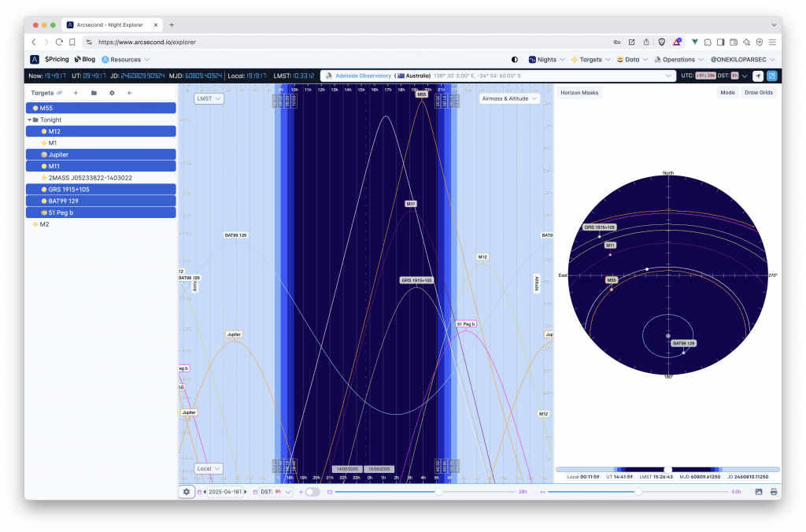Toggle BAT99 129 target selection

pyautogui.click(x=101, y=201)
